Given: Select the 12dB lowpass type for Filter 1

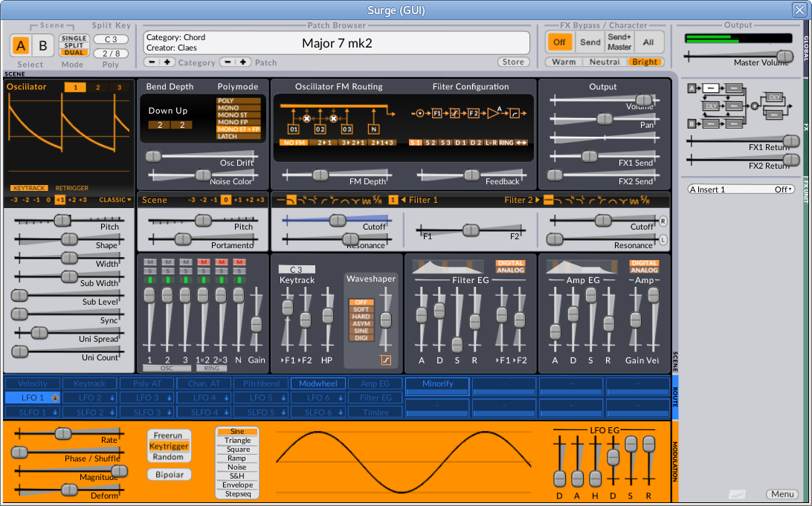Looking at the screenshot, I should tap(291, 200).
